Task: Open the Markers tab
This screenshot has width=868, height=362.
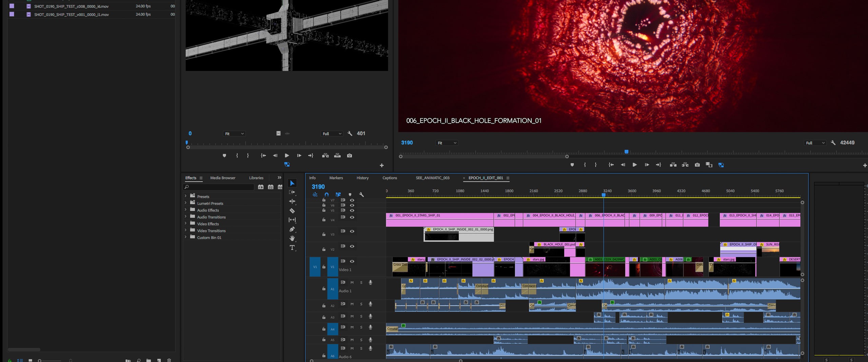Action: [336, 178]
